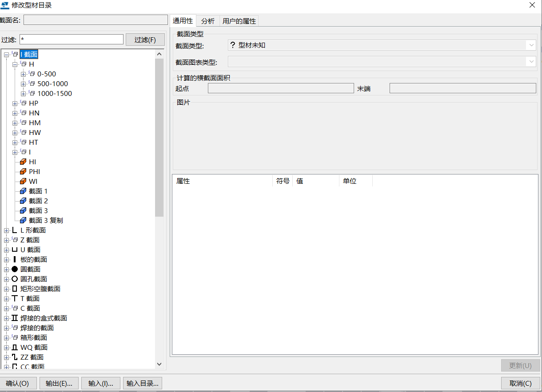Click the orange profile icon for WI

coord(23,181)
